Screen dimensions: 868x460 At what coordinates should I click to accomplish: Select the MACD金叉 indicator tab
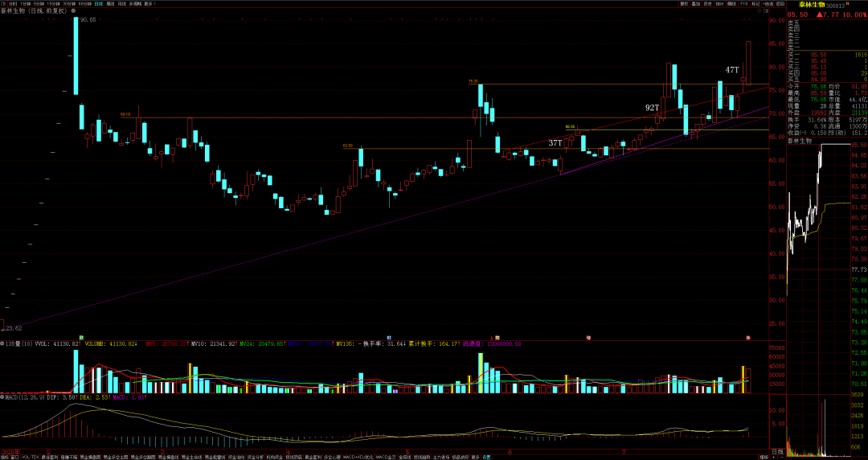tap(386, 458)
